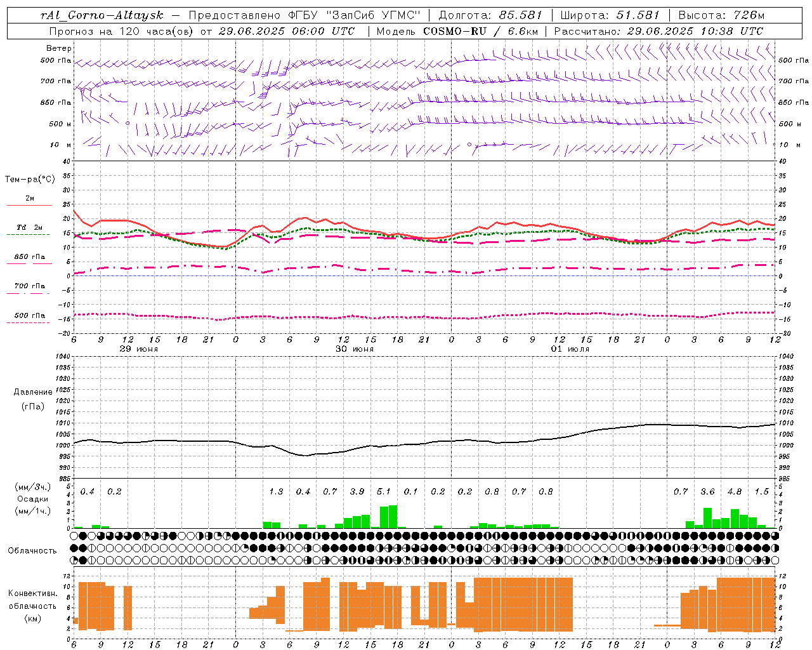812x650 pixels.
Task: Click the 1040 tick on left pressure axis
Action: (63, 357)
